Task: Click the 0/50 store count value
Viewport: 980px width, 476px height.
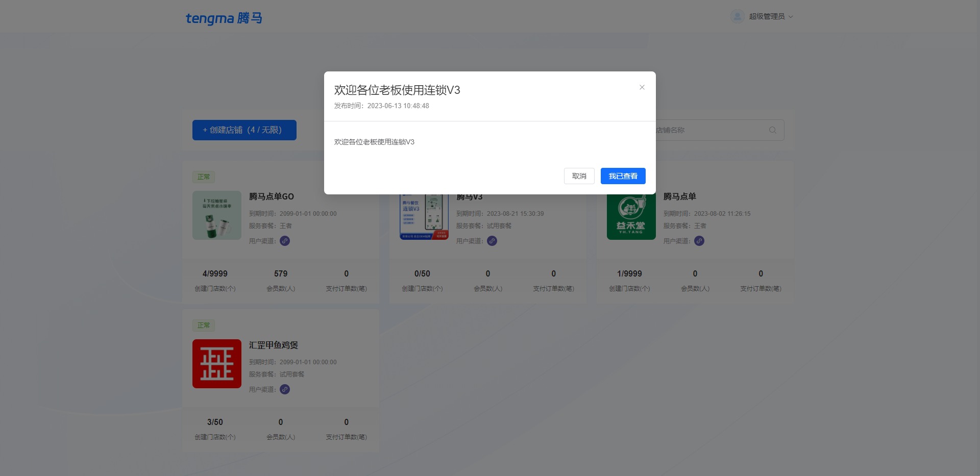Action: (x=422, y=273)
